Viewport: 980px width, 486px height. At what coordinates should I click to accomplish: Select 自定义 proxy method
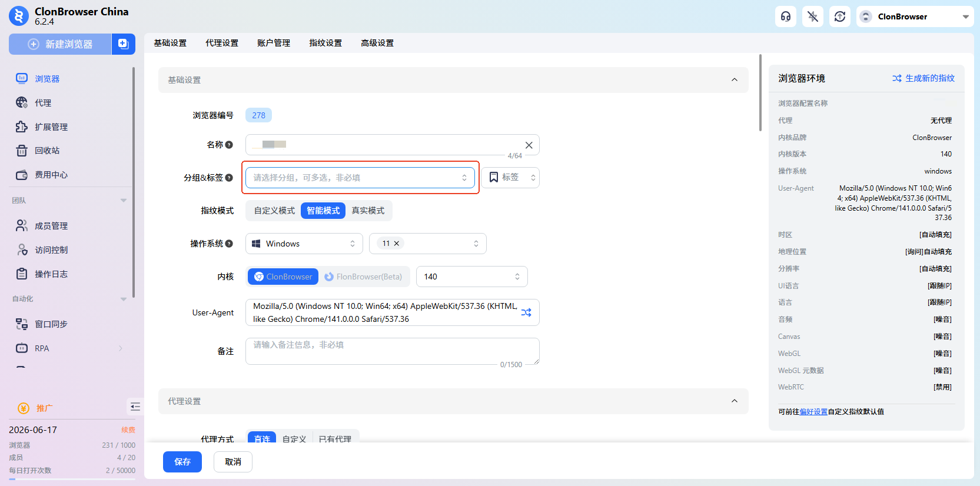tap(294, 439)
